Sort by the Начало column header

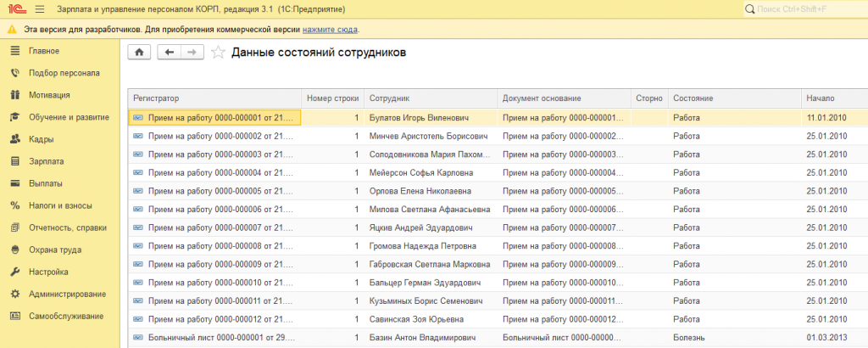pyautogui.click(x=835, y=98)
